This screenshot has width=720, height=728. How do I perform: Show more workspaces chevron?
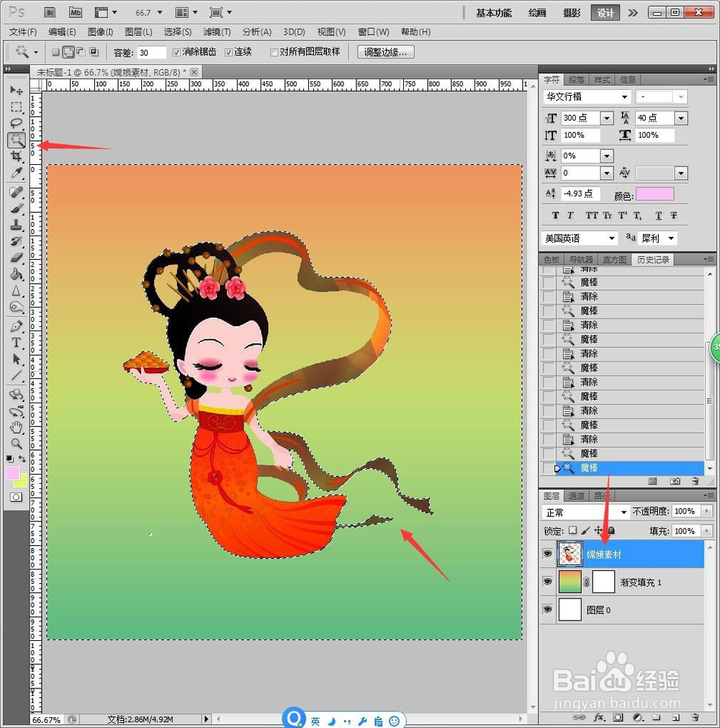[633, 13]
